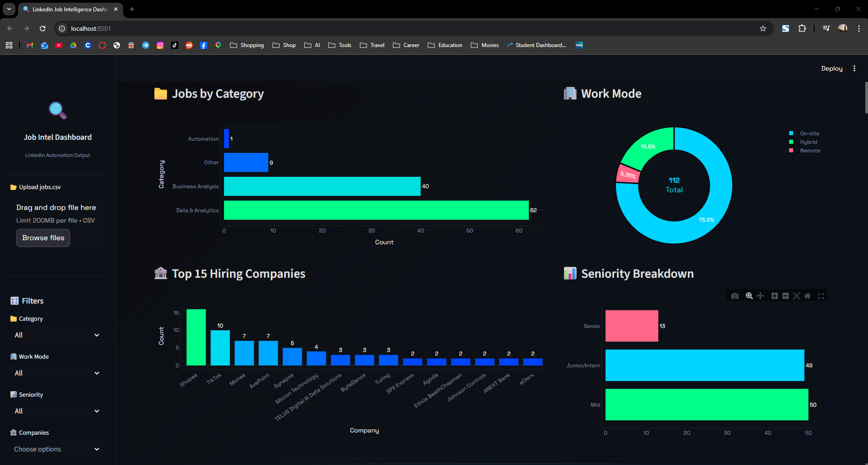This screenshot has width=868, height=465.
Task: Open the Chrome profile avatar
Action: click(x=843, y=28)
